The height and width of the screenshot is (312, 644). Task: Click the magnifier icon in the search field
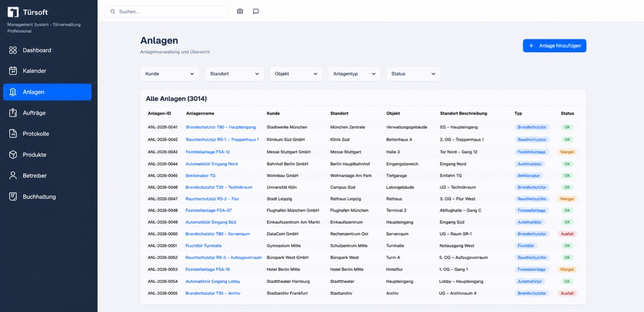[x=113, y=12]
